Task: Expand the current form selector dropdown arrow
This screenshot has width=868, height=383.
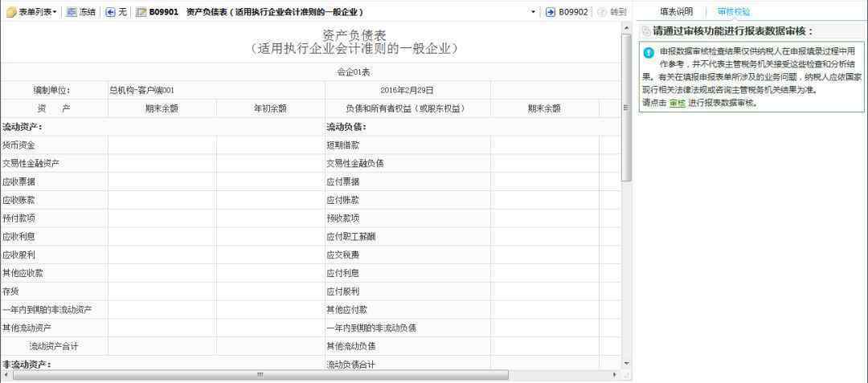Action: pyautogui.click(x=533, y=12)
